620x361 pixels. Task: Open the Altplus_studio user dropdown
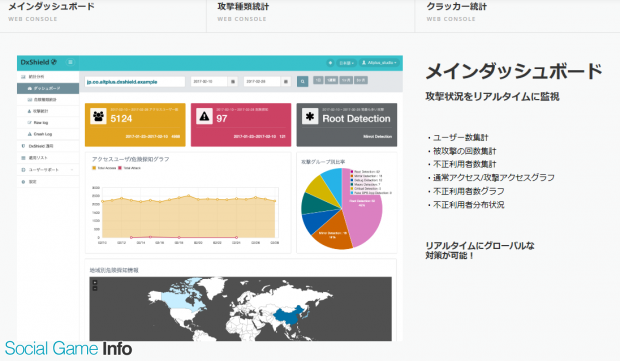(x=380, y=63)
